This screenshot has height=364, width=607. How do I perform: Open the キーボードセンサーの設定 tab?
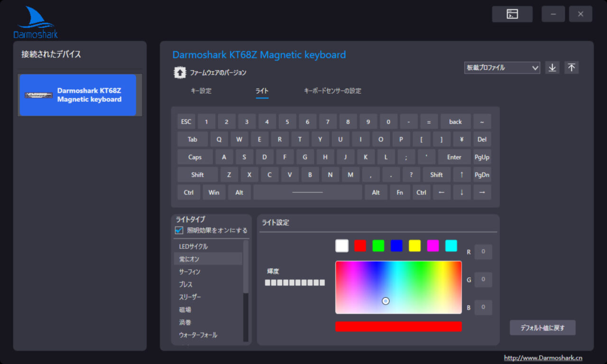point(332,91)
